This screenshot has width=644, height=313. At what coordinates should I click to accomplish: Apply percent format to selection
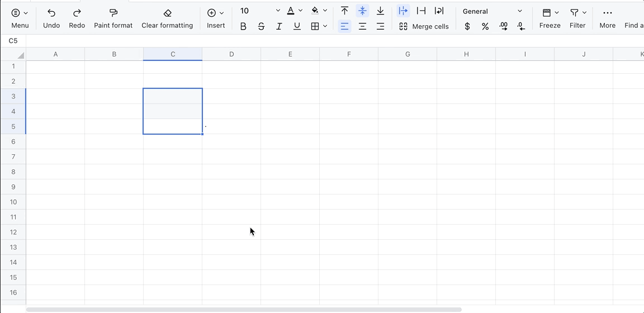pos(485,26)
